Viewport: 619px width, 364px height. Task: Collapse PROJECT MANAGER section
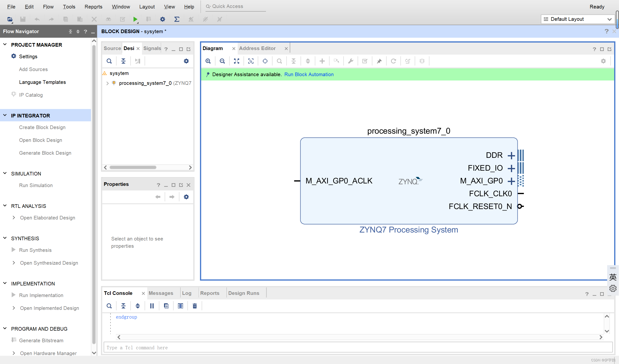click(x=5, y=44)
